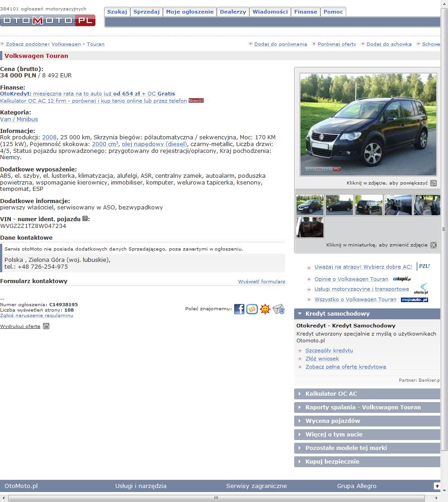This screenshot has height=502, width=448.
Task: Select the third thumbnail, rear view of car
Action: pos(368,205)
